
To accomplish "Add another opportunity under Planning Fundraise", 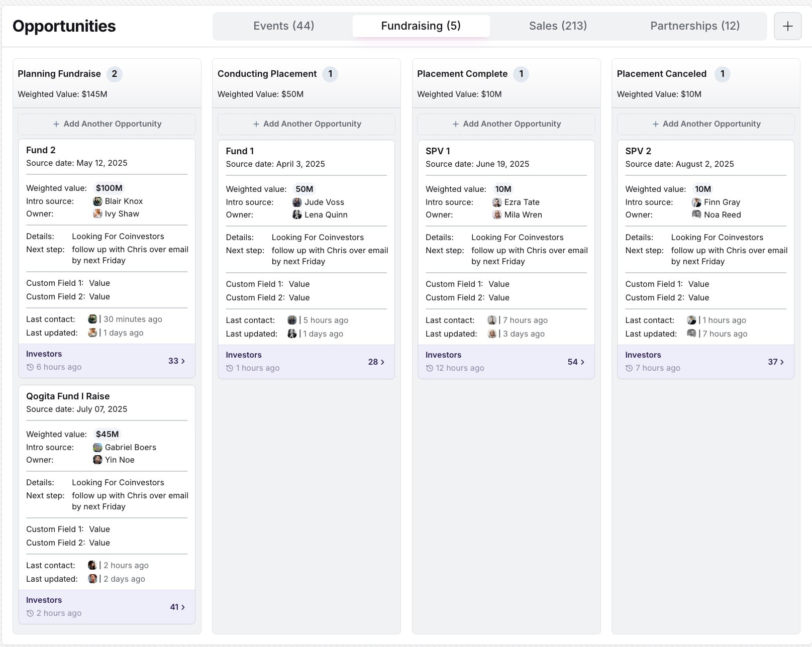I will pos(107,124).
